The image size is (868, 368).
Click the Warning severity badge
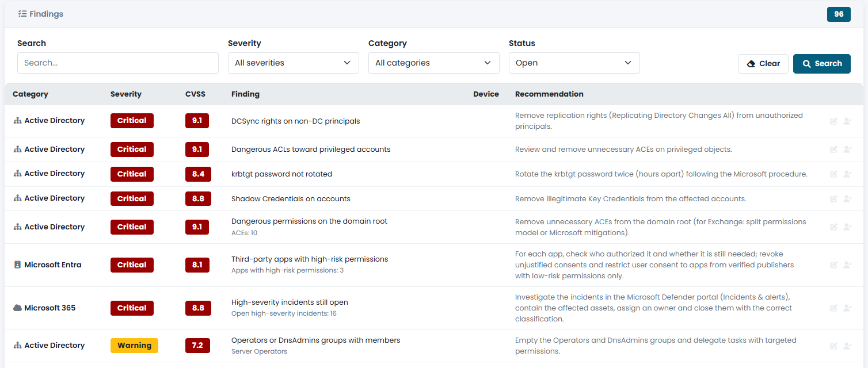pyautogui.click(x=134, y=346)
